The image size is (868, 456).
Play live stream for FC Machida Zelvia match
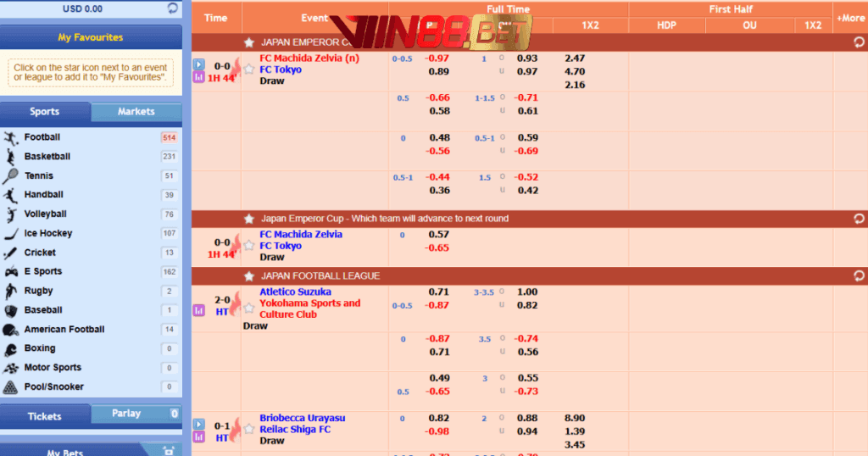(x=198, y=64)
